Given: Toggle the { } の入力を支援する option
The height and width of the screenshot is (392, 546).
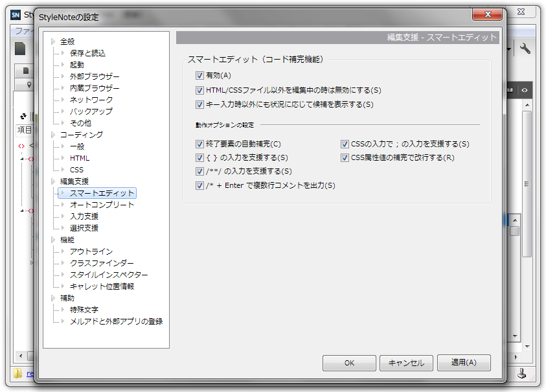Looking at the screenshot, I should click(x=199, y=157).
